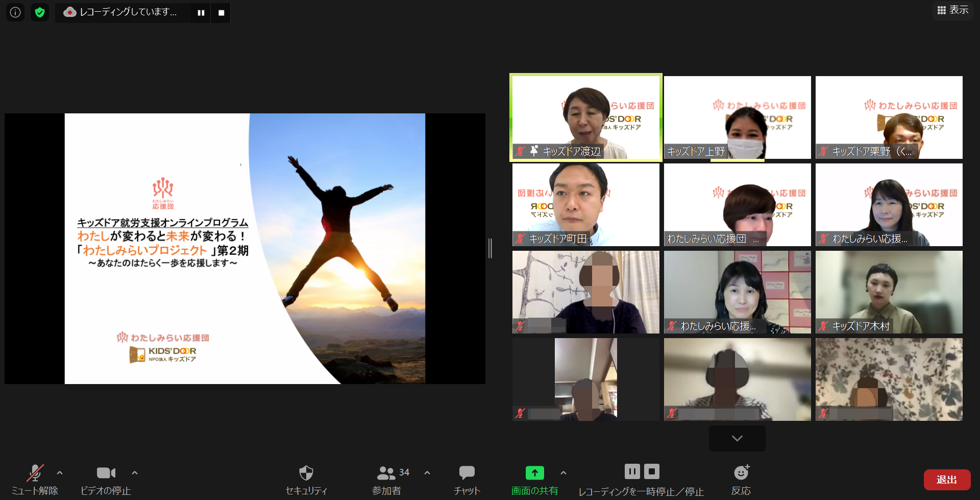The height and width of the screenshot is (500, 980).
Task: Click muted mic icon on キッズドア渡辺 tile
Action: coord(520,151)
